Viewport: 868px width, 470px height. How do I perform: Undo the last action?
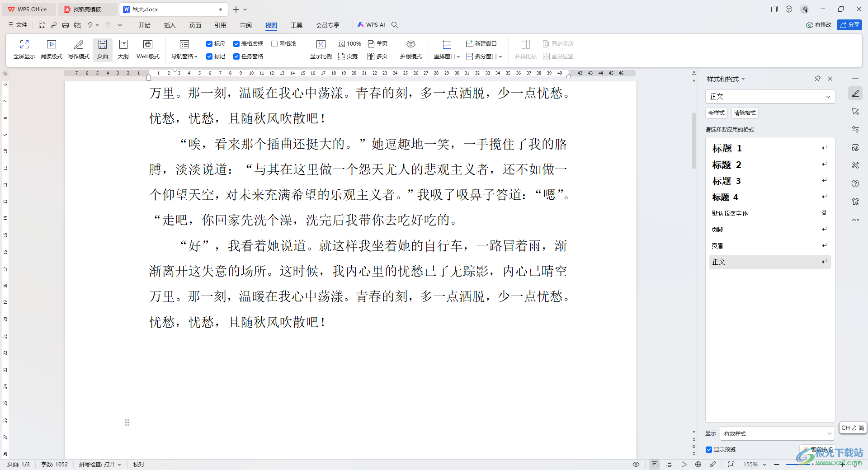[x=90, y=25]
